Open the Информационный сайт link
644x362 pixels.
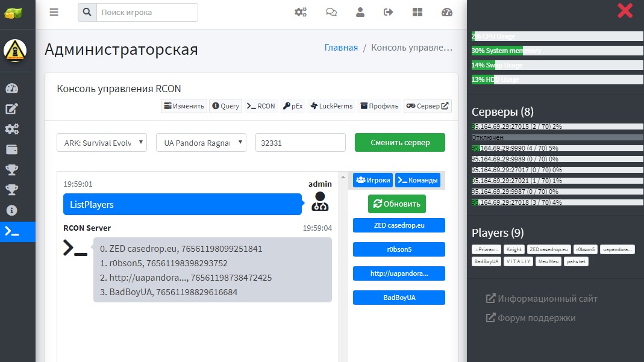tap(542, 299)
